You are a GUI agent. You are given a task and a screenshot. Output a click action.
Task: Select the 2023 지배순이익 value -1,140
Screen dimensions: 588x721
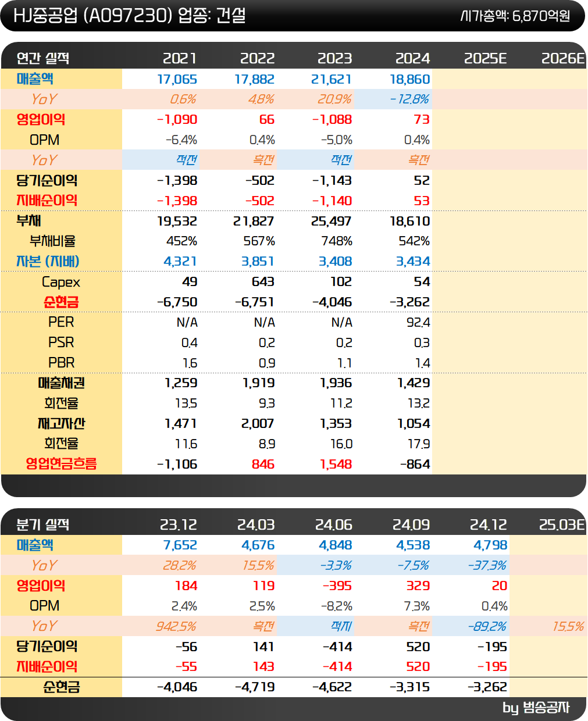click(332, 201)
